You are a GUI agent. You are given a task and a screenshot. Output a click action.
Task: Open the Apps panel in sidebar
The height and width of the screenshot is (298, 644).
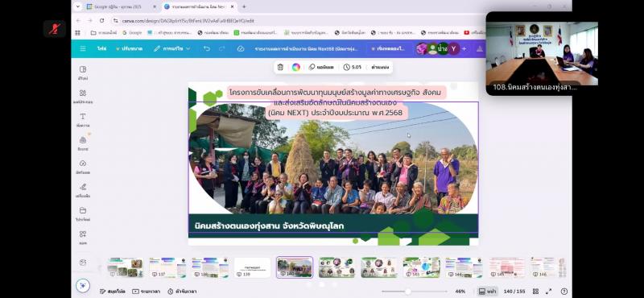point(83,237)
